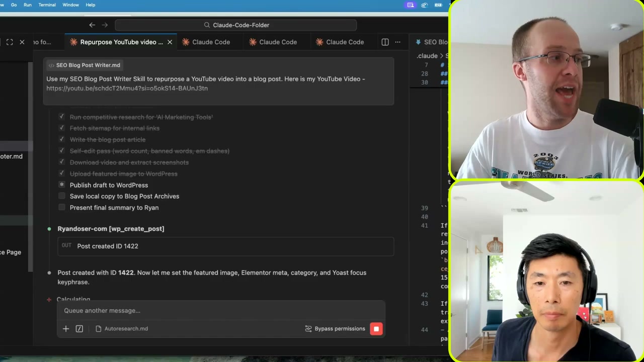This screenshot has width=644, height=362.
Task: Select the 'ce Page' item in sidebar
Action: click(11, 252)
